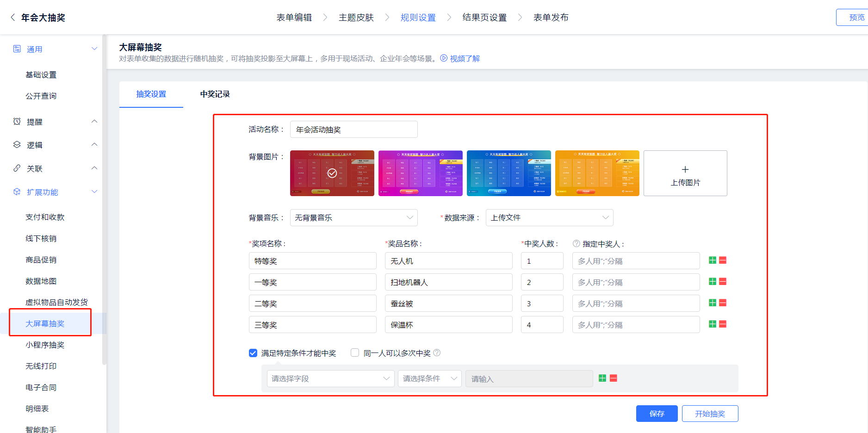
Task: Open the 视频了解 link
Action: pos(465,59)
